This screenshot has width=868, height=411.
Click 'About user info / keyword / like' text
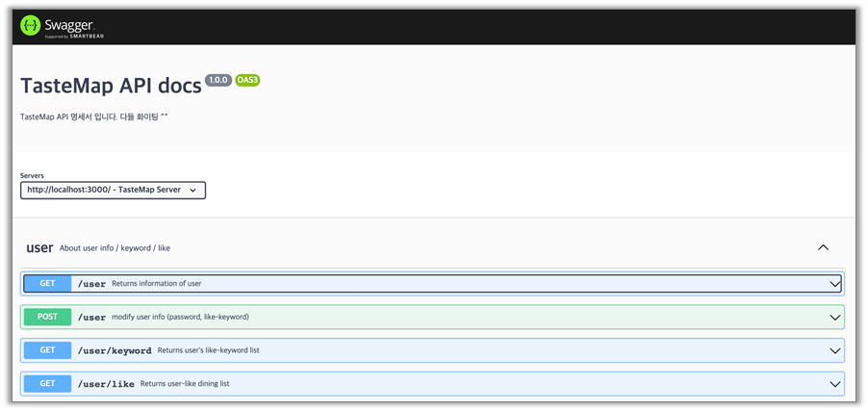pos(115,248)
